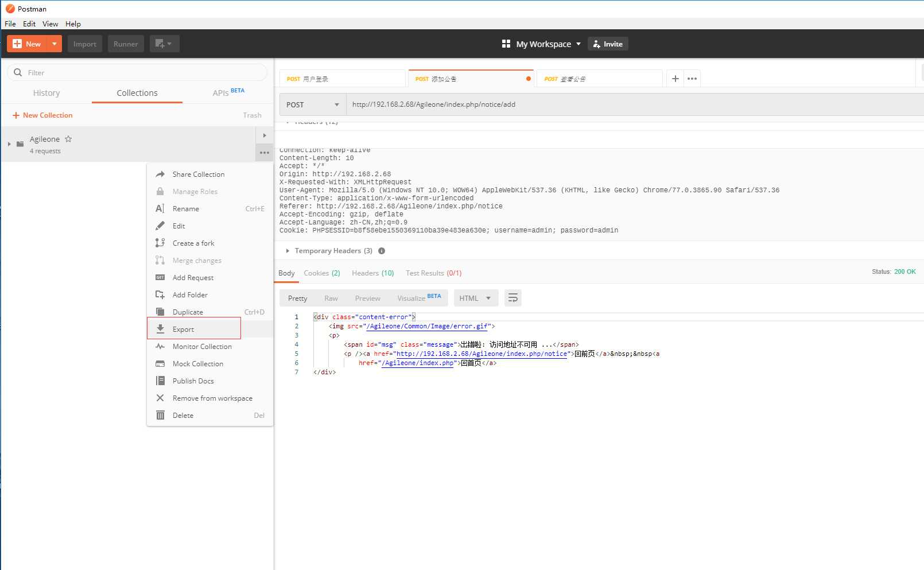
Task: Open the Agileone collection three-dots menu
Action: point(264,153)
